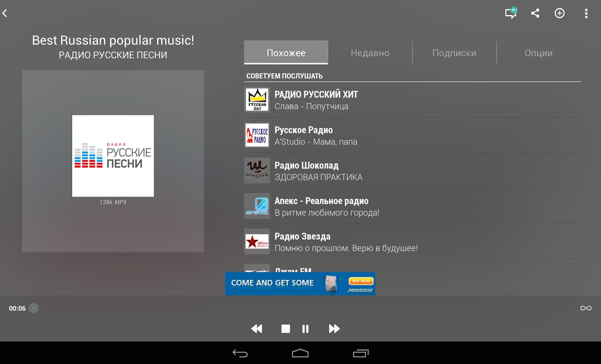601x364 pixels.
Task: Tap the back arrow at top left
Action: tap(5, 13)
